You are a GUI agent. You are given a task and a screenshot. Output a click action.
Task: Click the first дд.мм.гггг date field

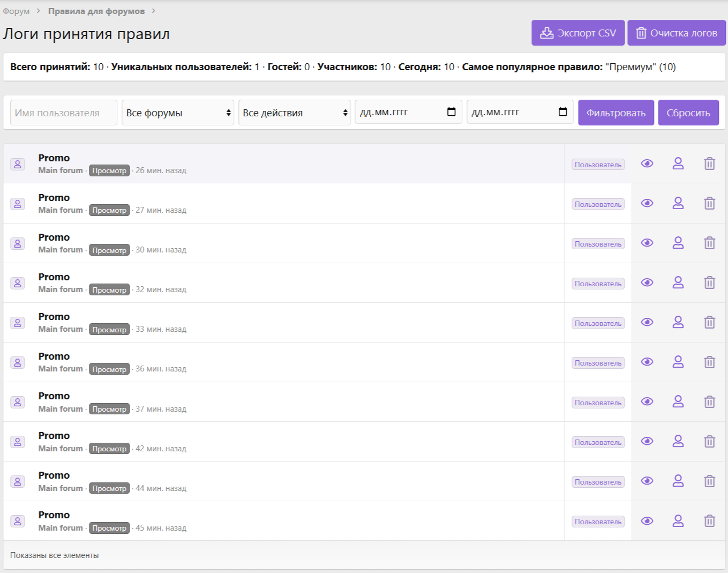408,112
